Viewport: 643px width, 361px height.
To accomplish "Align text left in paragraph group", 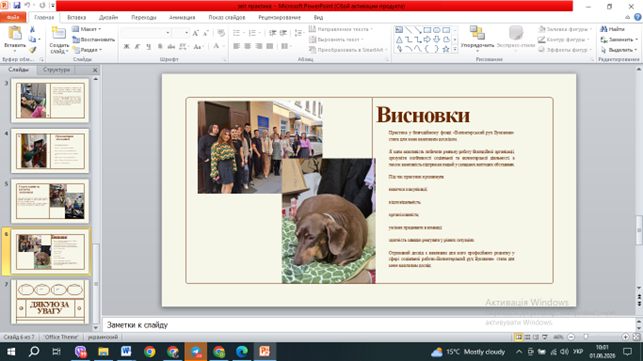I will 237,46.
